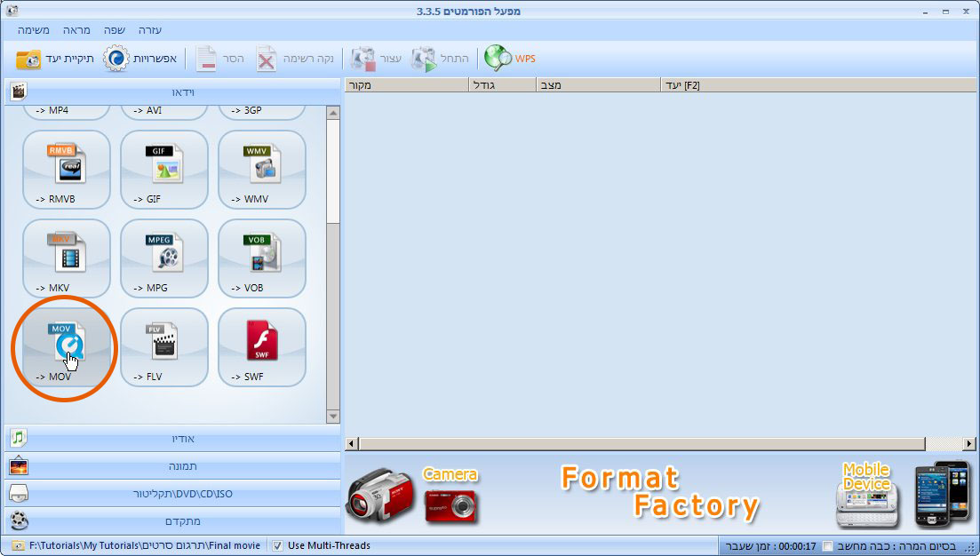Expand the Advanced (מתקדם) category
Screen dimensions: 980x556
point(172,520)
